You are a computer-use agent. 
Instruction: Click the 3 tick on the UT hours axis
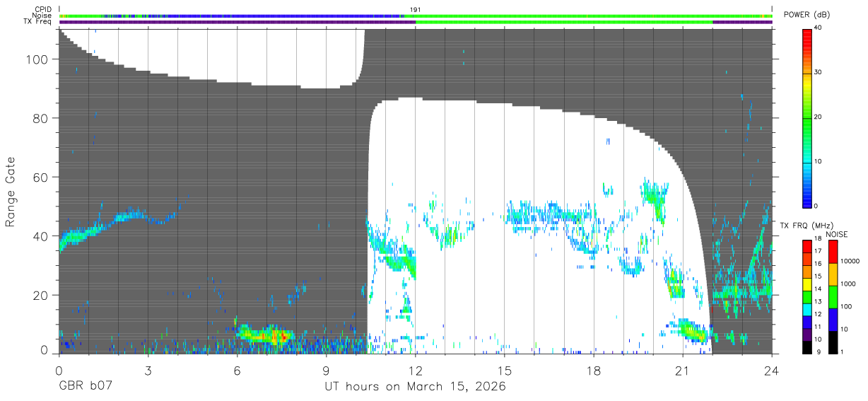(148, 370)
